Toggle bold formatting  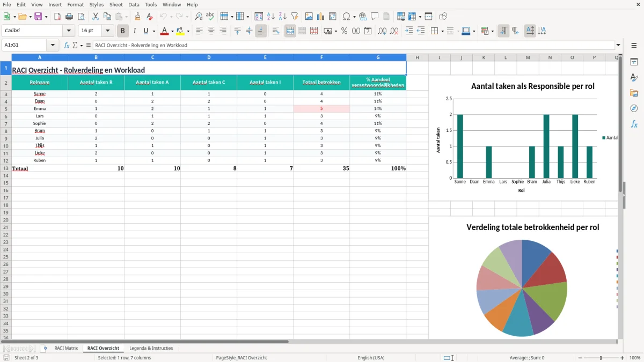(123, 31)
